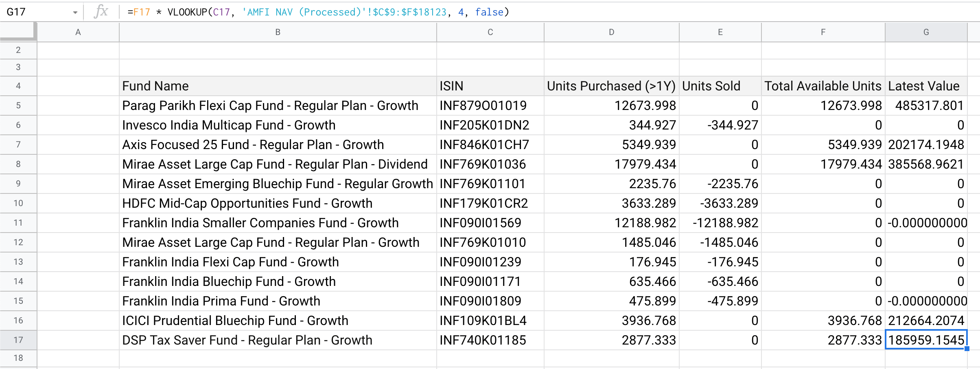This screenshot has height=369, width=980.
Task: Select row 18 header
Action: (18, 358)
